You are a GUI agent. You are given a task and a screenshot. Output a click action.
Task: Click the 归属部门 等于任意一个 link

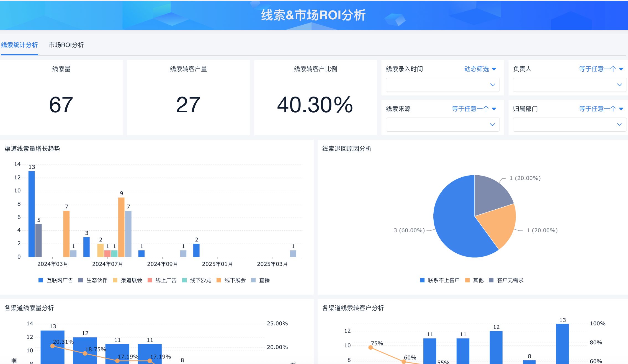point(598,109)
